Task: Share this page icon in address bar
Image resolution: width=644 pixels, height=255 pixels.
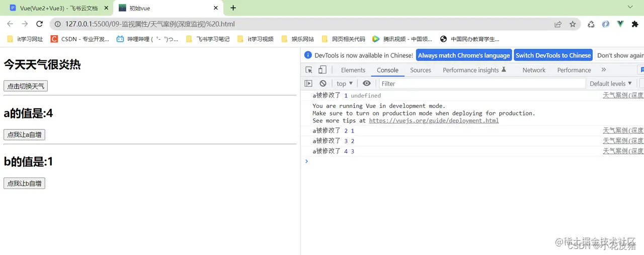Action: coord(558,24)
